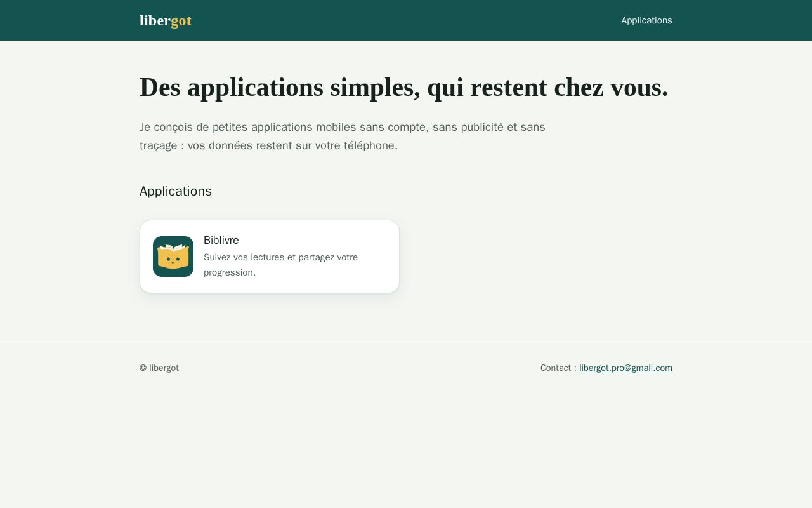Click the email link libergot.pro@gmail.com
The image size is (812, 508).
[625, 368]
